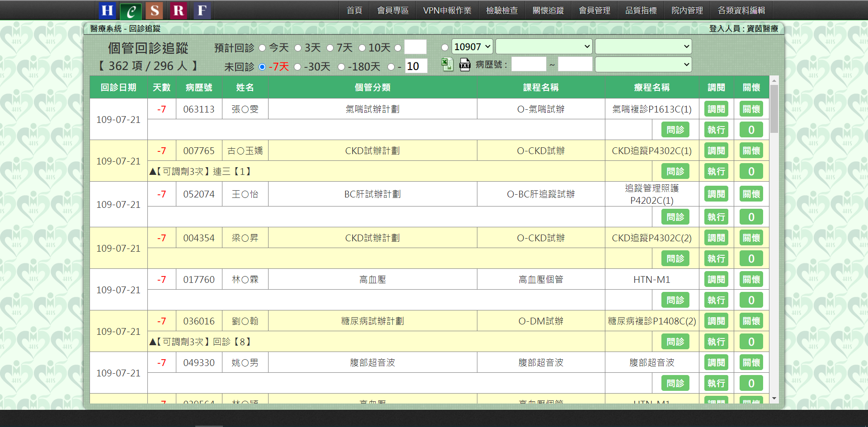Click the orange S system icon
Viewport: 868px width, 427px height.
pyautogui.click(x=155, y=10)
